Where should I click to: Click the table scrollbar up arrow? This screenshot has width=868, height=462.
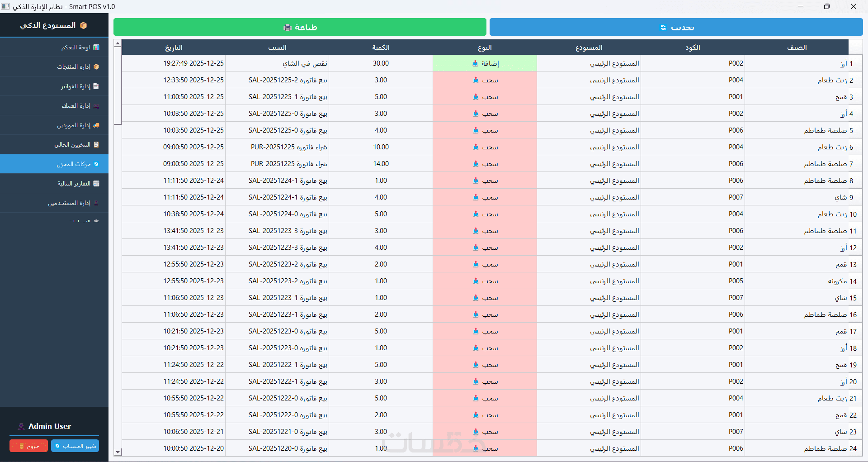tap(118, 43)
